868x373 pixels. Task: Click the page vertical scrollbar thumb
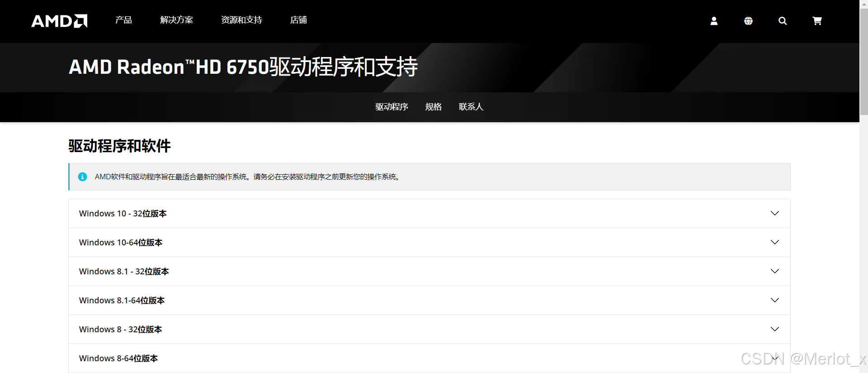[863, 61]
